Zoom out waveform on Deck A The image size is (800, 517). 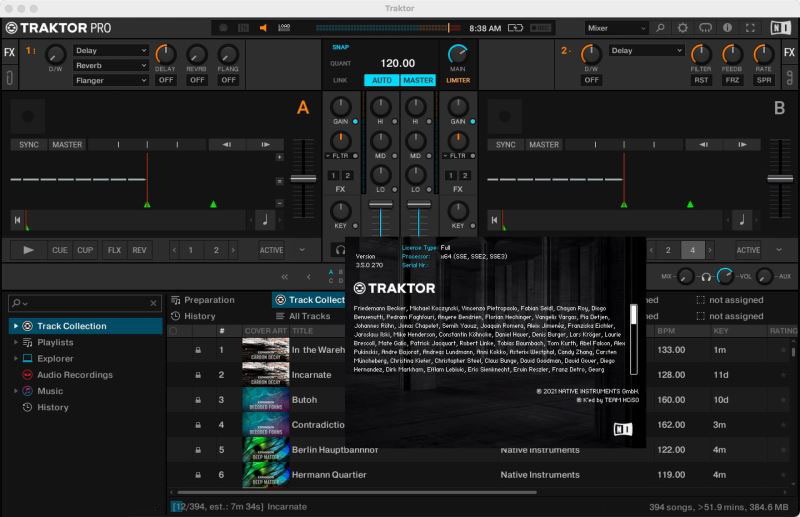[x=280, y=203]
